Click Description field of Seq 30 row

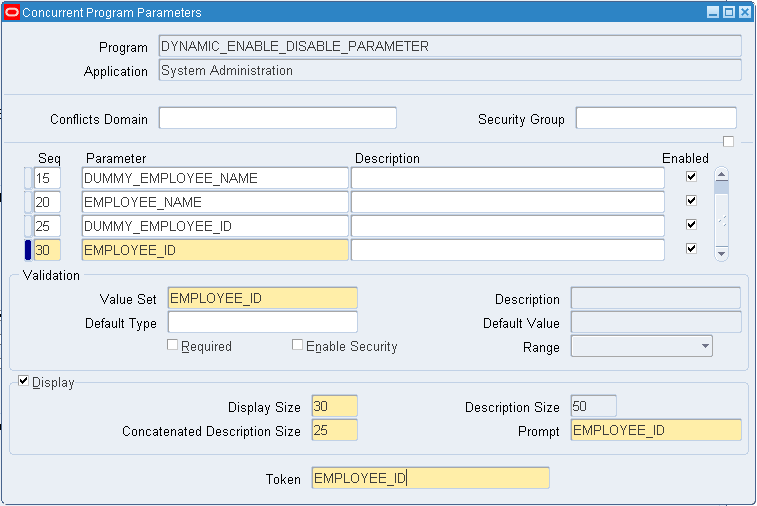(508, 251)
